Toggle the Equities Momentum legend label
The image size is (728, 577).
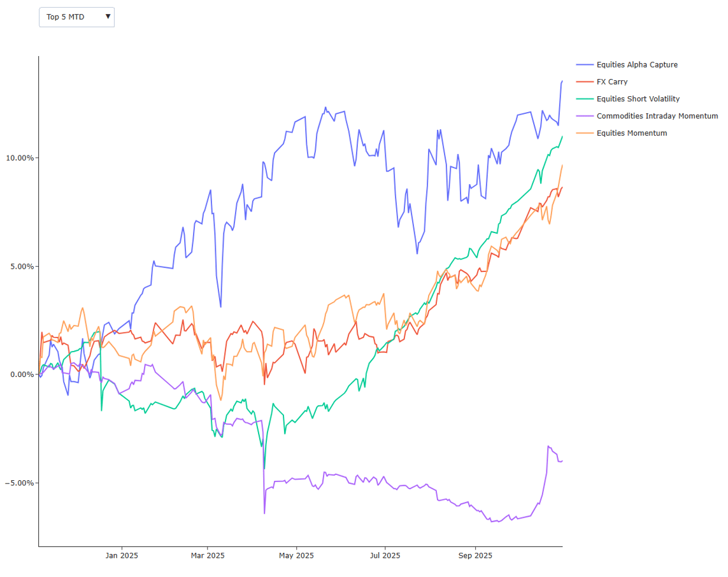click(x=631, y=133)
